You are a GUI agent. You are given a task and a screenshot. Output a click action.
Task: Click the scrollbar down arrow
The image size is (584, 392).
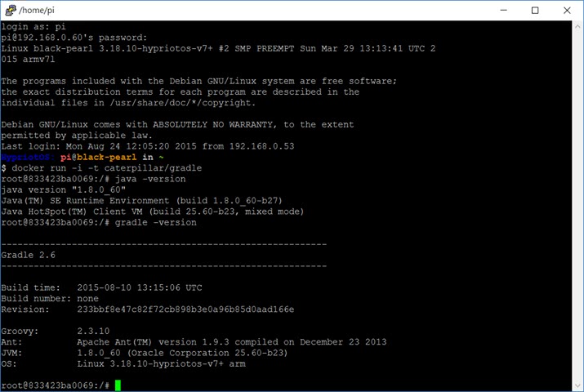(577, 385)
